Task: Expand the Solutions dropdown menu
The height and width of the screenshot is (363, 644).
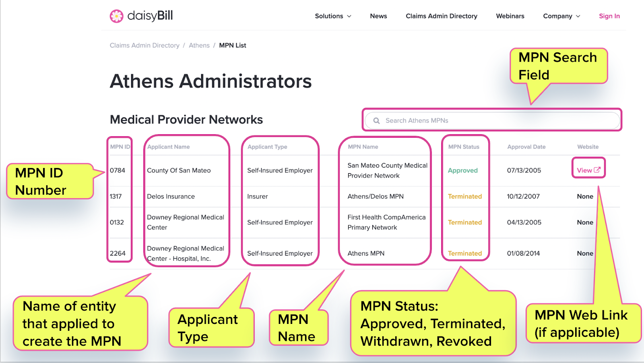Action: [333, 16]
